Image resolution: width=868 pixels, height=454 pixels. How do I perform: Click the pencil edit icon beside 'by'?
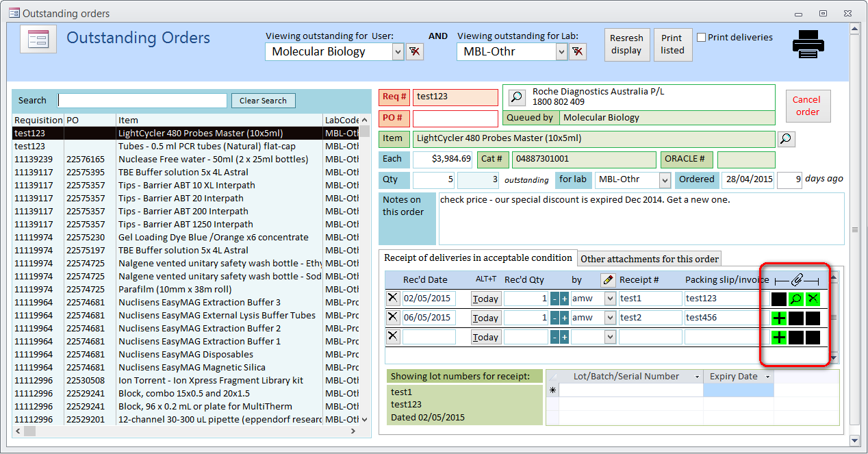[607, 280]
